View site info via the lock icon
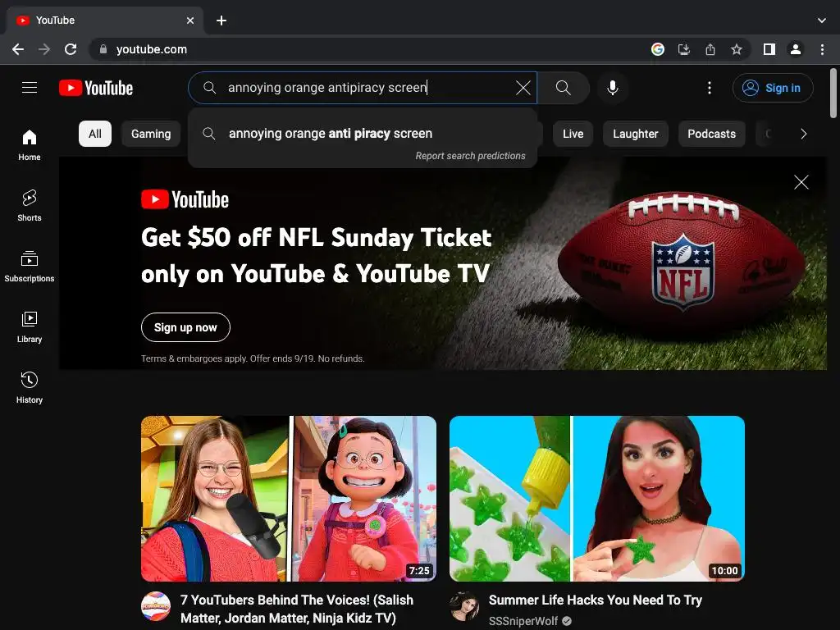840x630 pixels. pos(103,49)
